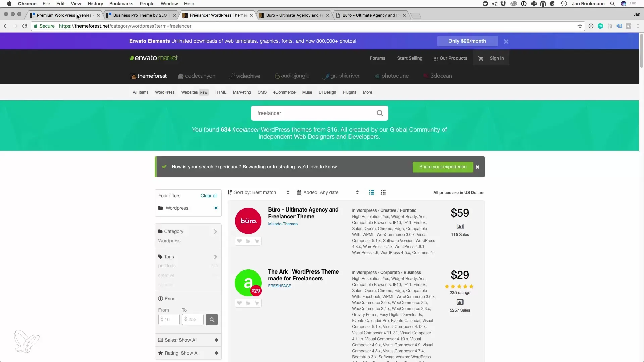The width and height of the screenshot is (644, 362).
Task: Click the Büro theme thumbnail logo
Action: pos(248,221)
